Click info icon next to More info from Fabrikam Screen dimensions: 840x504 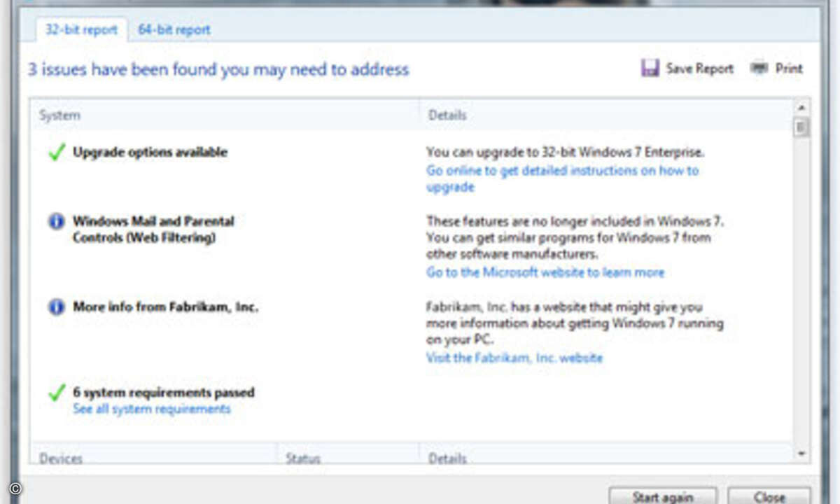[x=56, y=307]
